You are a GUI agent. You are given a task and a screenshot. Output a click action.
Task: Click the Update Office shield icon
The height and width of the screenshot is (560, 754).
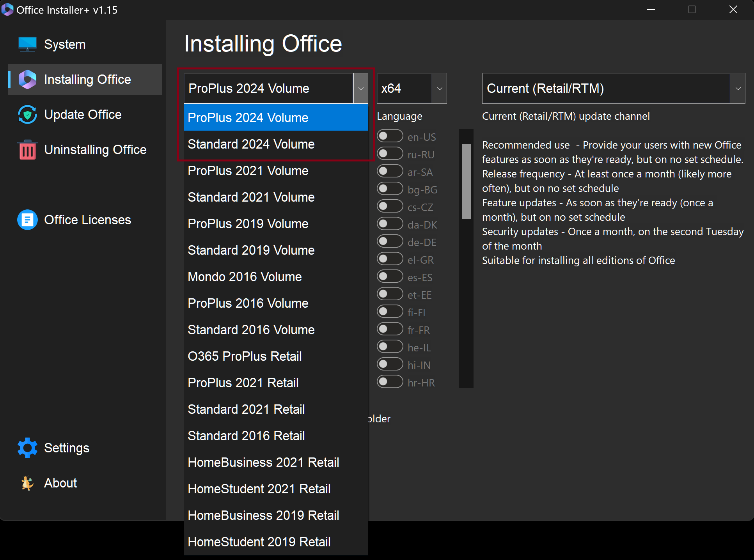point(27,114)
